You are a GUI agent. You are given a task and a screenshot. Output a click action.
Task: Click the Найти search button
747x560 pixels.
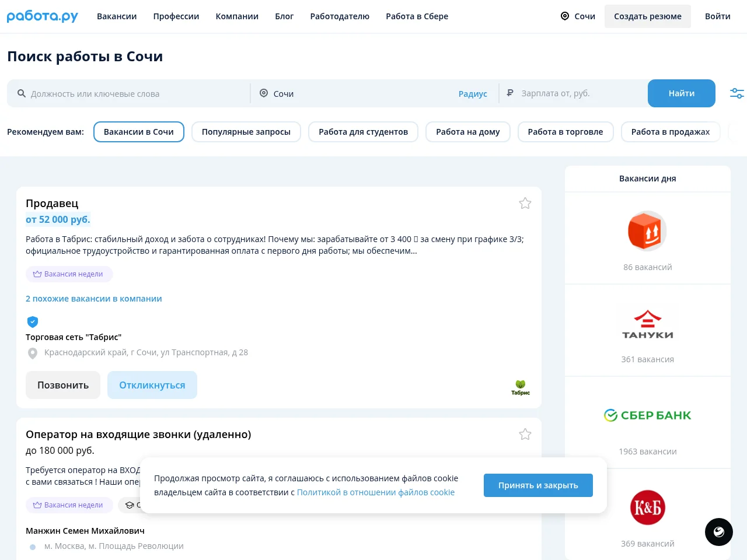pos(682,93)
